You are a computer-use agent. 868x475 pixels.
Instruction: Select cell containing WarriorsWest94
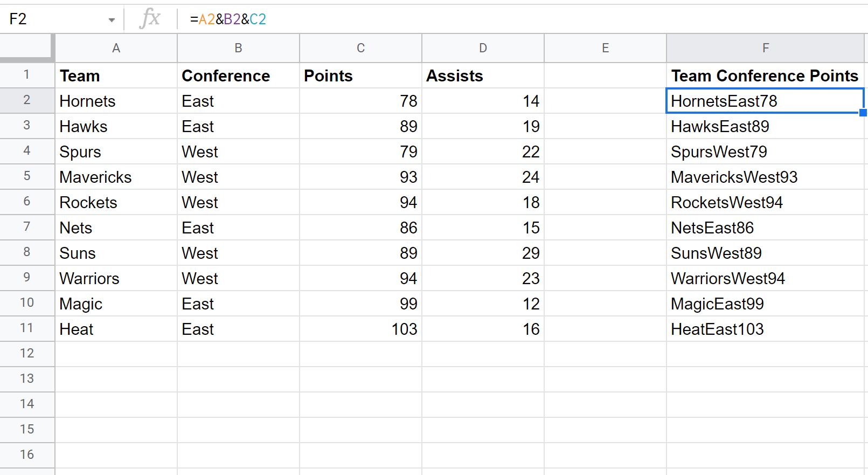(x=765, y=278)
